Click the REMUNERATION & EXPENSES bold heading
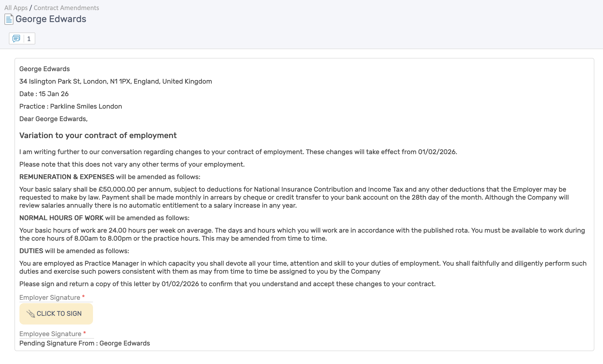Screen dimensions: 603x364 click(67, 177)
